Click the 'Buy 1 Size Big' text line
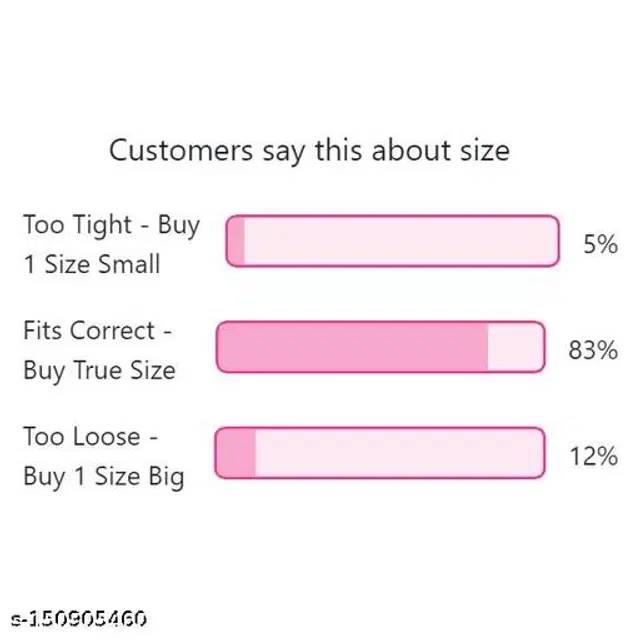Image resolution: width=640 pixels, height=640 pixels. tap(104, 477)
